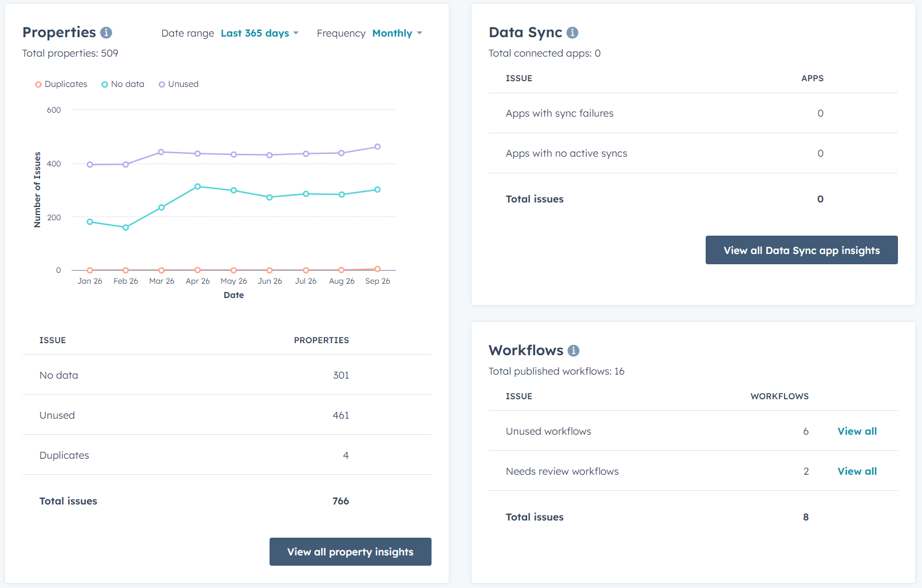Click Total published workflows: 16 text
Image resolution: width=922 pixels, height=588 pixels.
556,371
